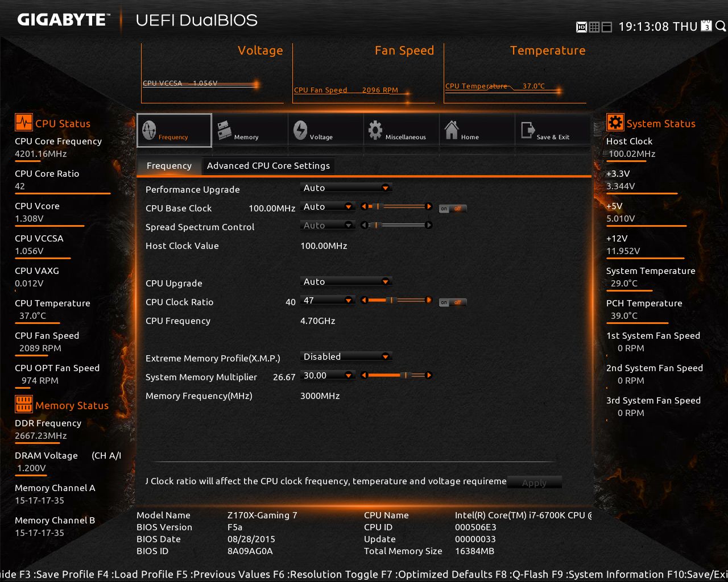Viewport: 728px width, 582px height.
Task: Set CPU Clock Ratio switch to off
Action: point(458,302)
